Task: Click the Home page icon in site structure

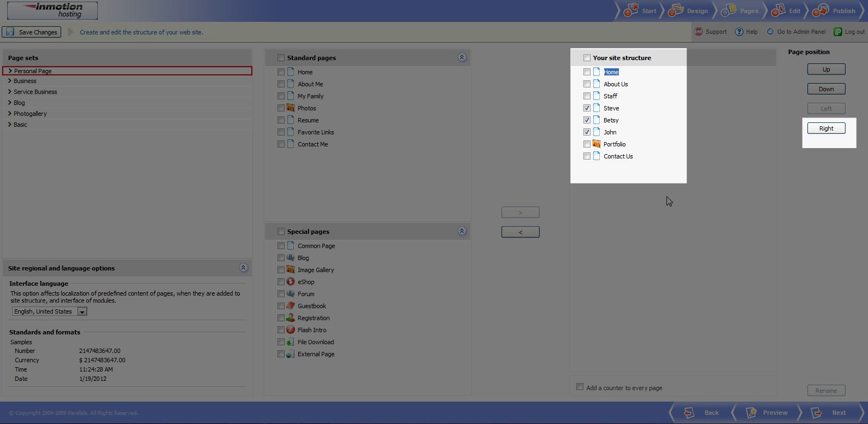Action: 597,72
